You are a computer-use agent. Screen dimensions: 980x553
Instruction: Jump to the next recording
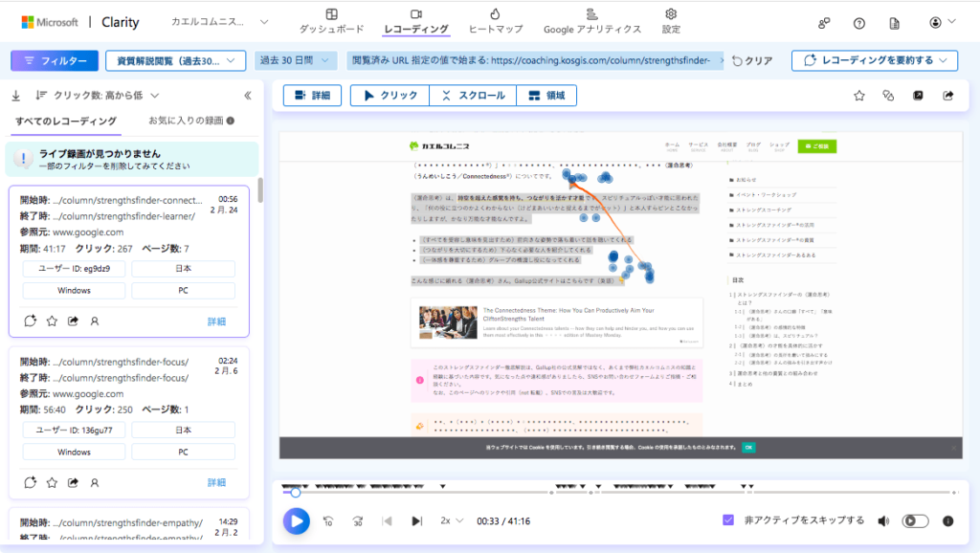click(x=417, y=521)
